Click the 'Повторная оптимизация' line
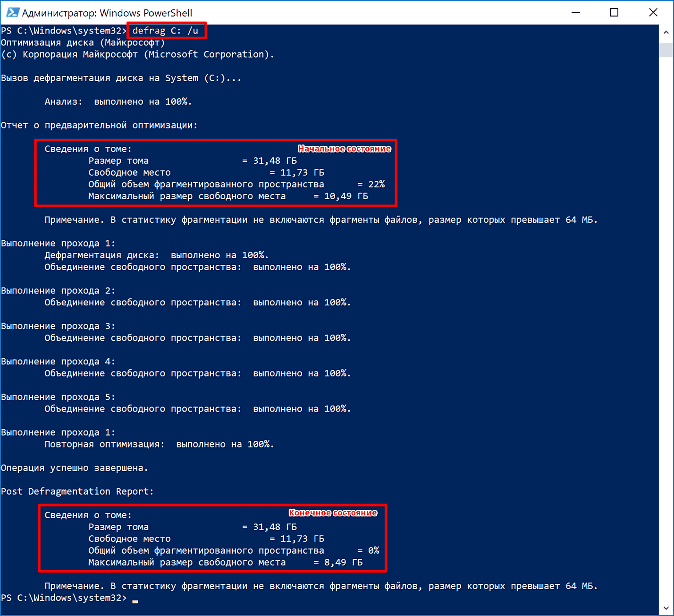This screenshot has height=616, width=674. (159, 444)
